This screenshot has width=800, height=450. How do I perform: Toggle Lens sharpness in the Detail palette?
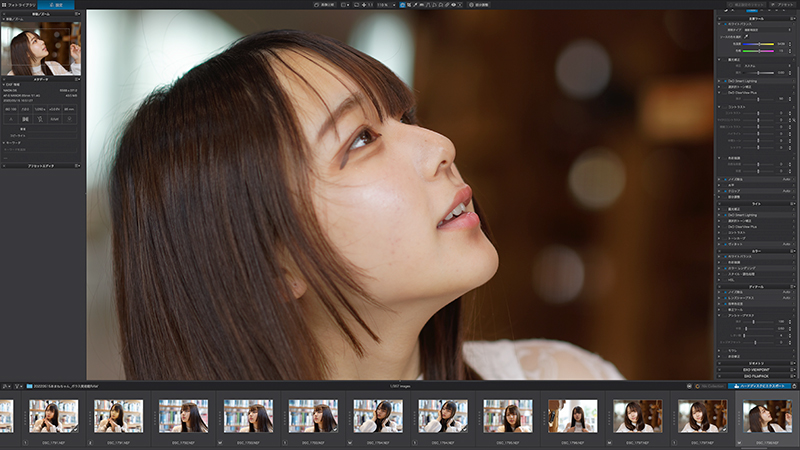click(725, 297)
